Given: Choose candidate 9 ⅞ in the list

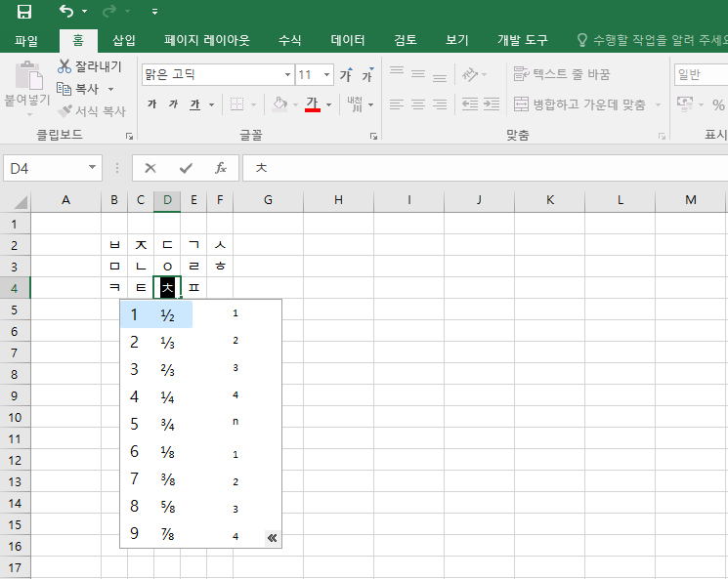Looking at the screenshot, I should [156, 533].
